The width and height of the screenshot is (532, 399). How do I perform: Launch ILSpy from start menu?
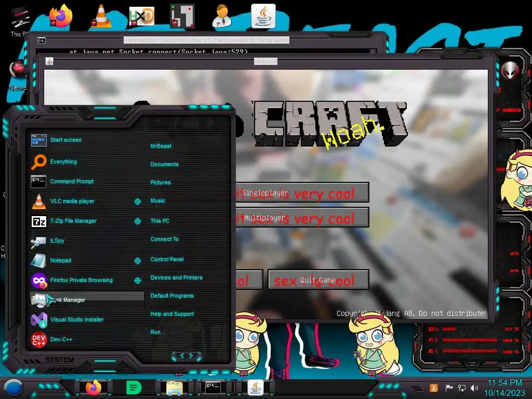57,241
